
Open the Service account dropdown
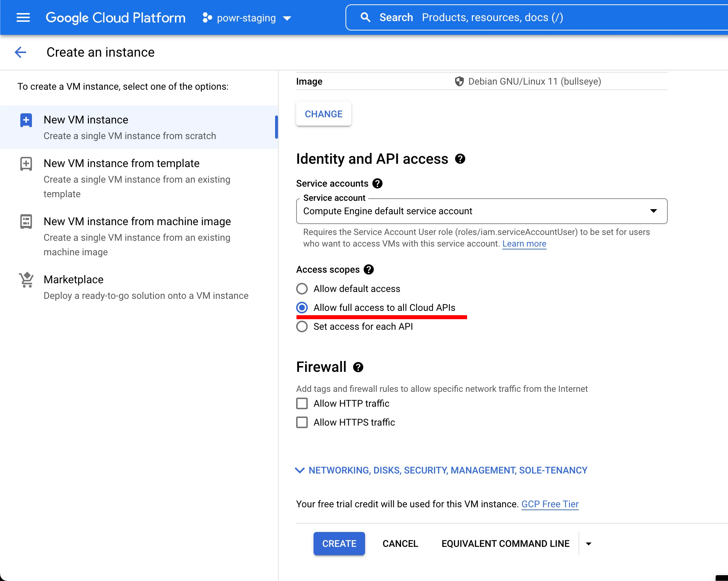point(482,211)
